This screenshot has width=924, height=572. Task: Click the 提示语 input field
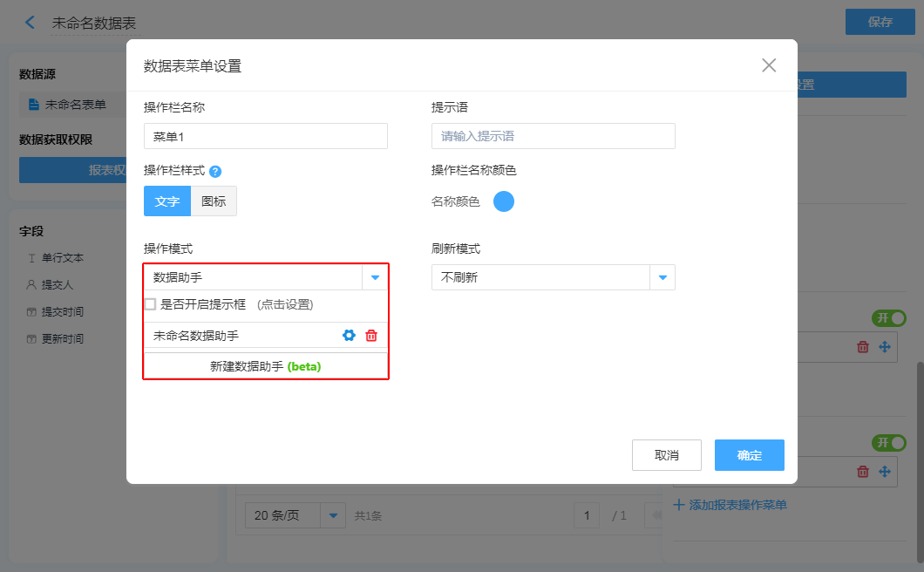(x=553, y=136)
